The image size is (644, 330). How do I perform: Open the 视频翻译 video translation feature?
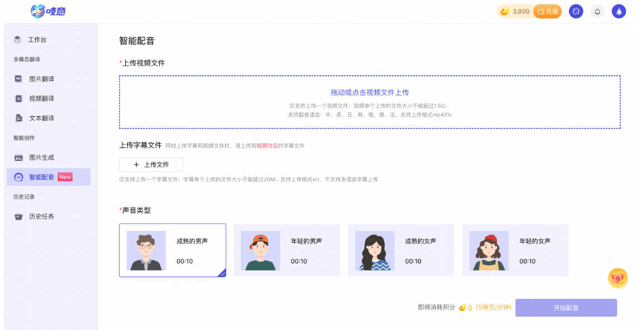(x=36, y=98)
